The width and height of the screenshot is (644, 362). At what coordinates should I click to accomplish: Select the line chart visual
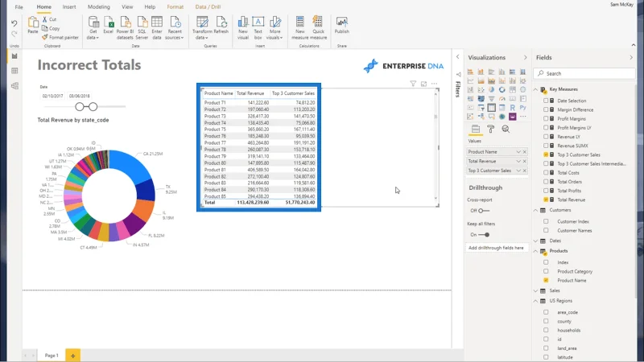click(470, 81)
